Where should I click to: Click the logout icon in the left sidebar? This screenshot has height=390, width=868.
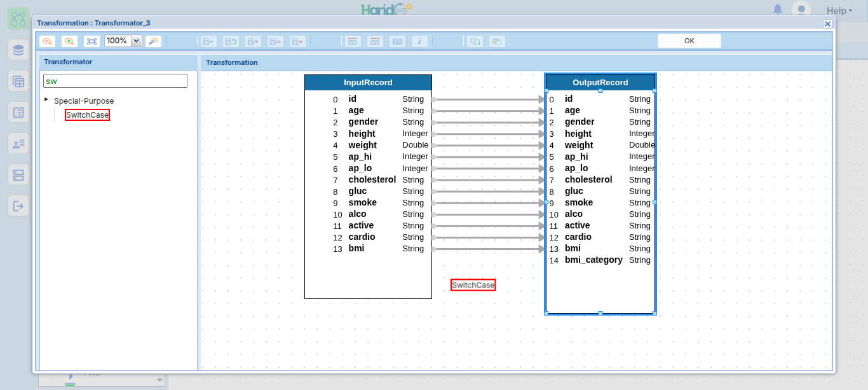click(18, 205)
